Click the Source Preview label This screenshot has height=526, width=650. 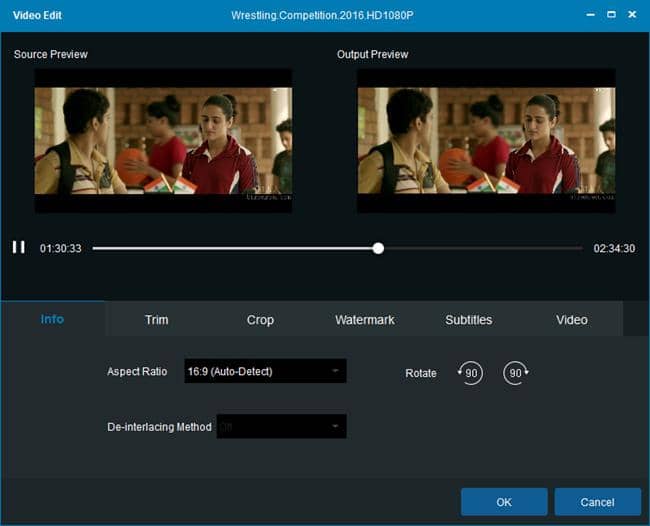pyautogui.click(x=51, y=54)
